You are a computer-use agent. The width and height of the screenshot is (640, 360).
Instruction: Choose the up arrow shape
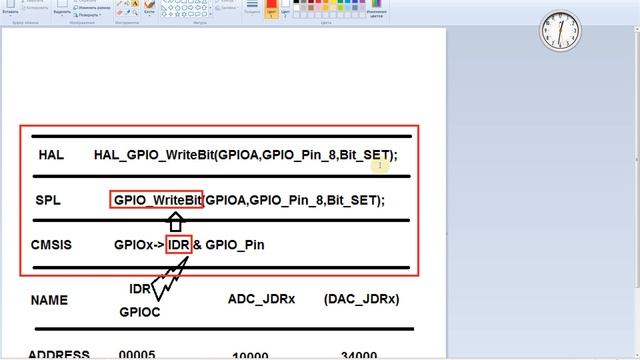(x=204, y=8)
